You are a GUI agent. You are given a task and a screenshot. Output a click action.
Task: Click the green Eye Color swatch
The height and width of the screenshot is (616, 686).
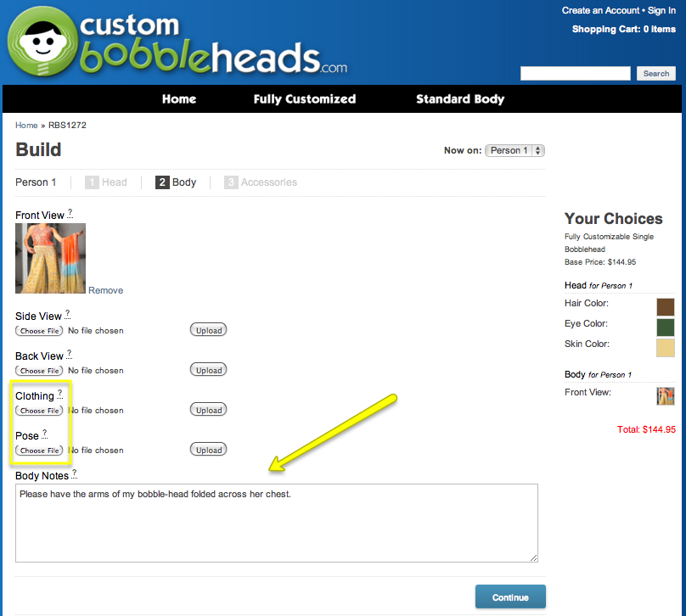point(665,327)
